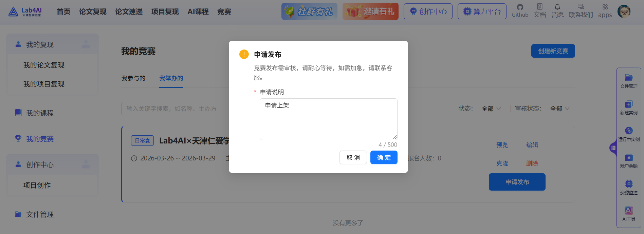Click the 编辑 link

click(x=532, y=145)
